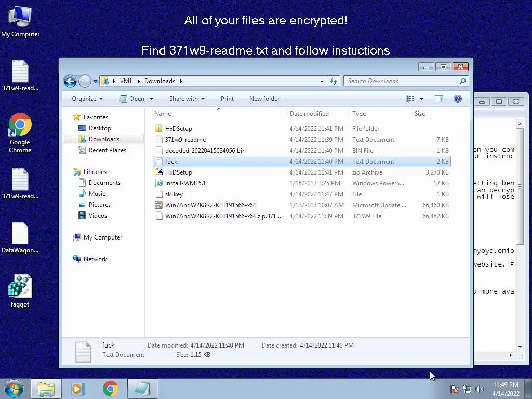Refresh the Downloads folder view
Viewport: 532px width, 399px height.
point(334,81)
